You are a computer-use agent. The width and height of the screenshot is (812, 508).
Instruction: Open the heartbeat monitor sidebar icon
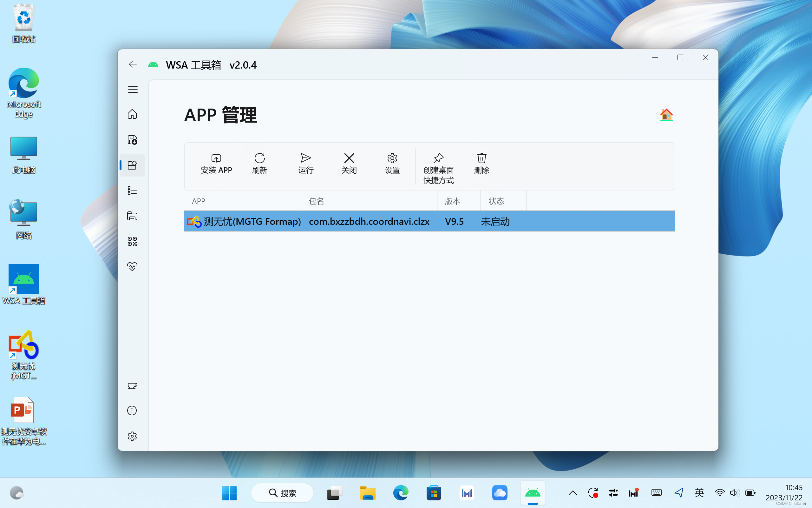[132, 266]
